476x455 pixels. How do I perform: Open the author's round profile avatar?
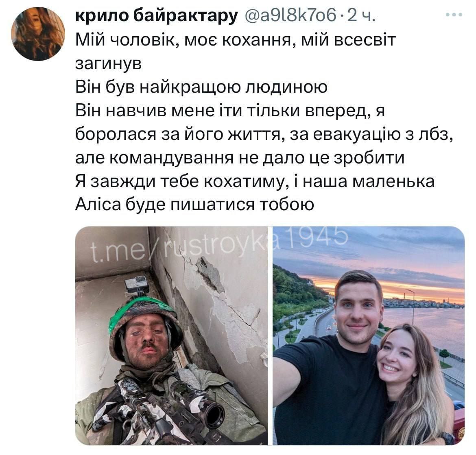[38, 34]
